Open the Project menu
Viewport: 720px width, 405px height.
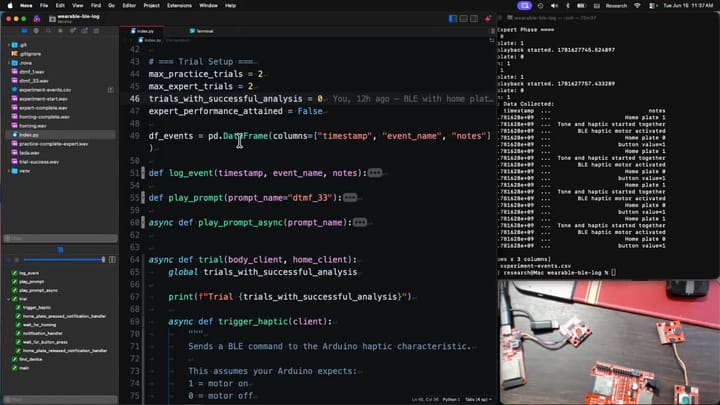tap(152, 6)
